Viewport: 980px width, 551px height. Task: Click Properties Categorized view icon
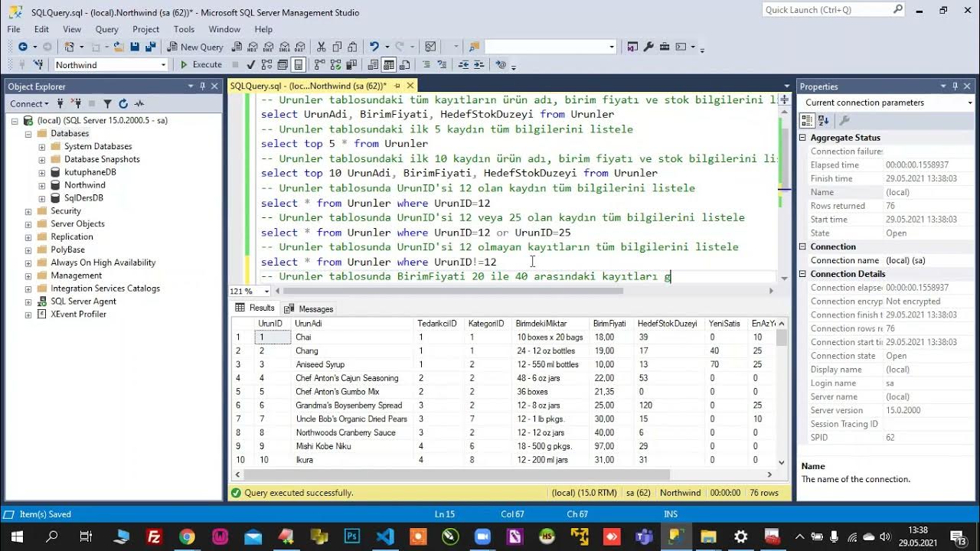806,120
